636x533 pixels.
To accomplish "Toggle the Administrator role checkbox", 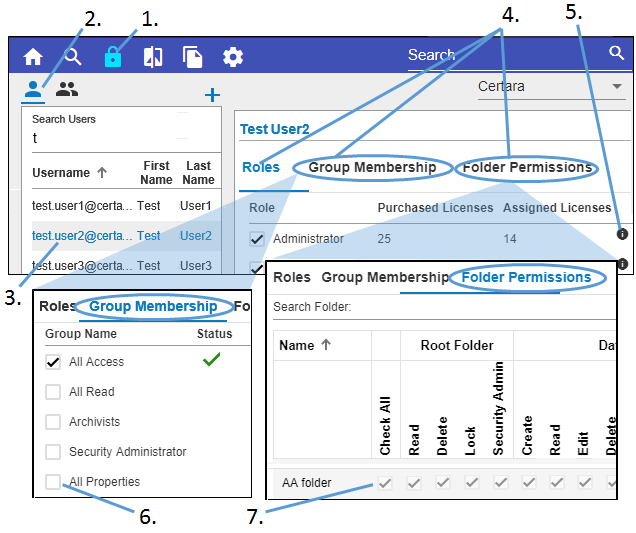I will [x=257, y=239].
